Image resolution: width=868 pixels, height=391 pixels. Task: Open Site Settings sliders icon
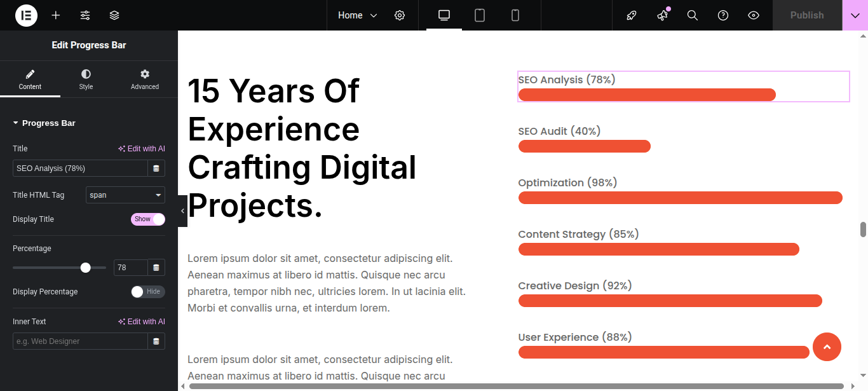[x=85, y=15]
